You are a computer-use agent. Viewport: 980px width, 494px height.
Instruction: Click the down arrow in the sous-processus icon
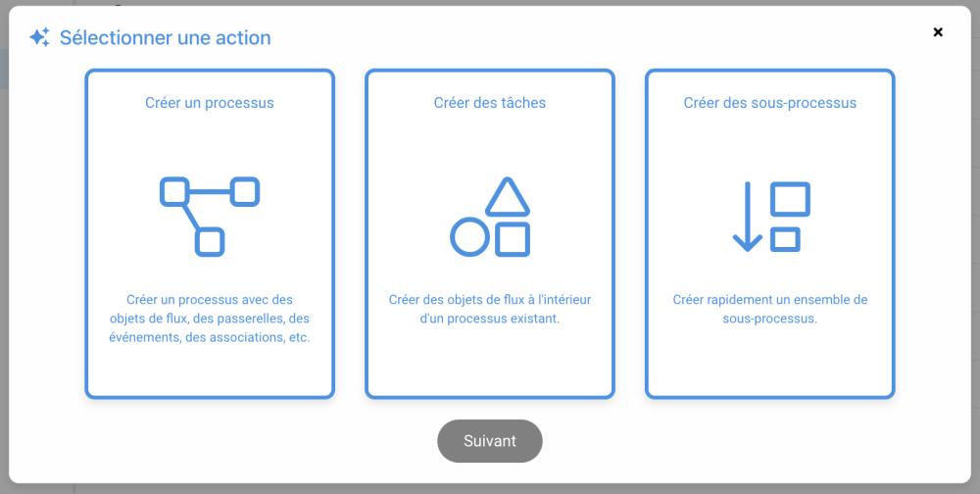click(x=747, y=217)
